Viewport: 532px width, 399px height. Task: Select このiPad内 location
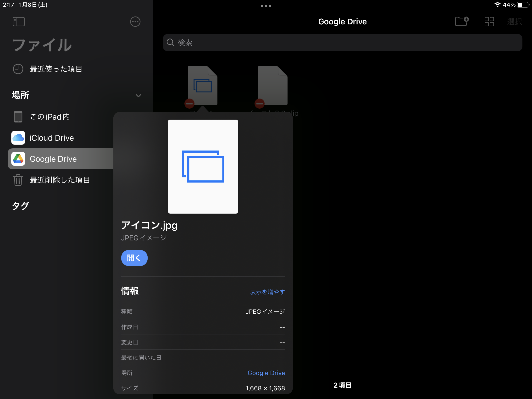pos(50,117)
